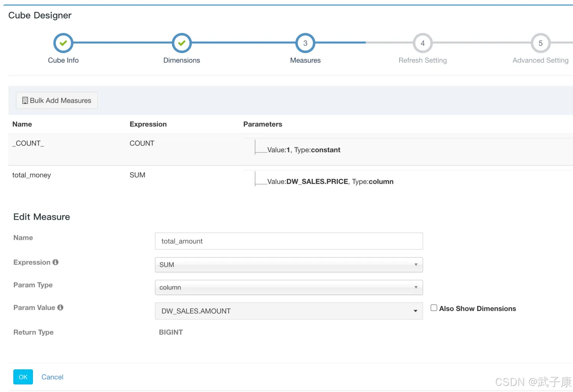Click the Dimensions checkmark step circle

(181, 43)
